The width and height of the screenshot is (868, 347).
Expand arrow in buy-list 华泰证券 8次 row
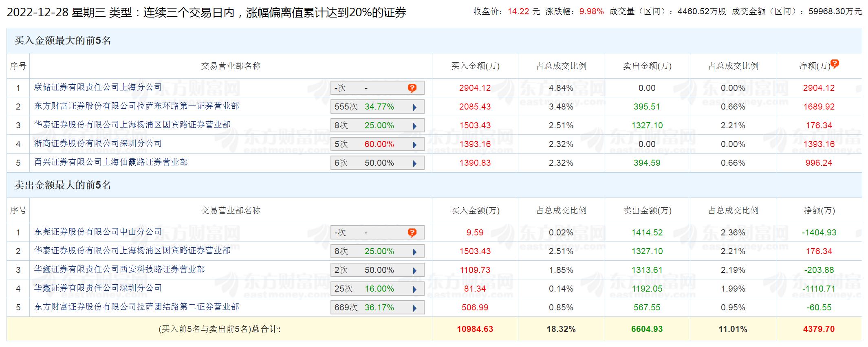click(x=414, y=126)
